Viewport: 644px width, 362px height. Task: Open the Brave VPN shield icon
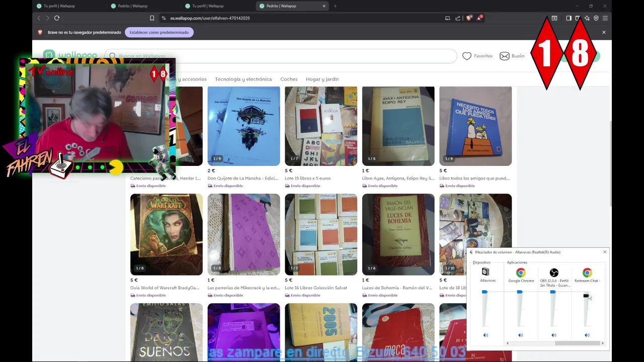point(596,18)
